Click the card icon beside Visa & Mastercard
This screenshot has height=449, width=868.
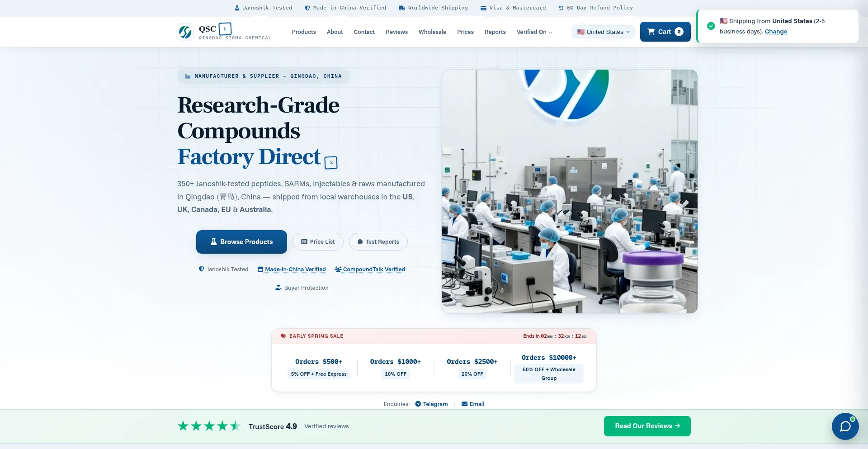click(483, 8)
